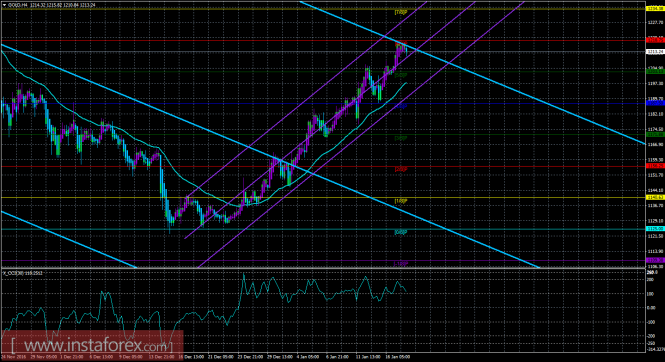Click the 16 Jan 05:00 date marker
665x362 pixels.
point(397,357)
